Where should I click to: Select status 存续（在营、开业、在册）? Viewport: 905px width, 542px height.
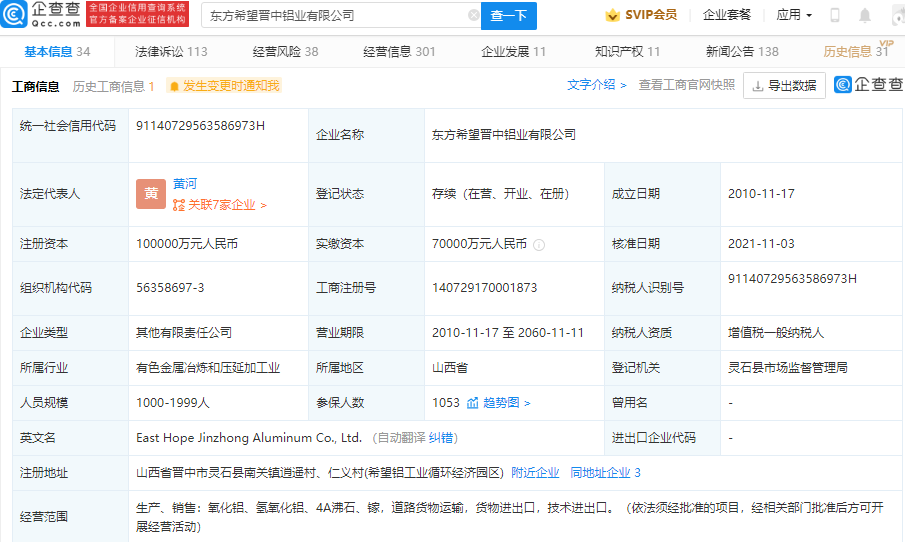click(500, 194)
